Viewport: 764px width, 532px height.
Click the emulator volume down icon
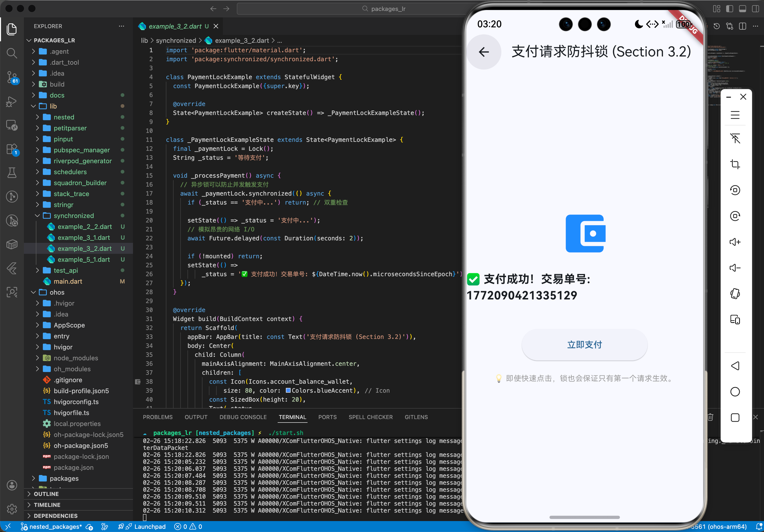[735, 268]
